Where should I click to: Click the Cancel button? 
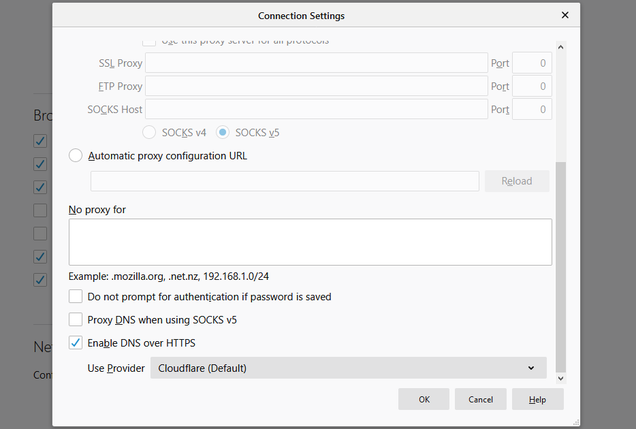pyautogui.click(x=481, y=399)
